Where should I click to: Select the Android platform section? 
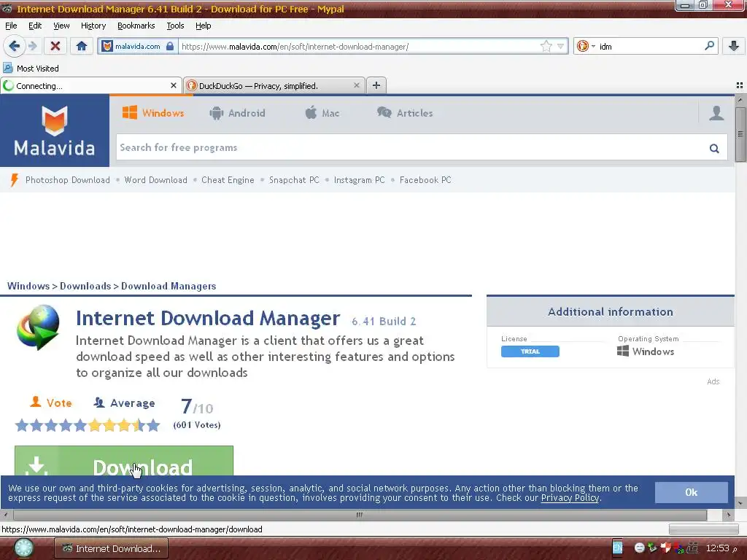pos(237,113)
